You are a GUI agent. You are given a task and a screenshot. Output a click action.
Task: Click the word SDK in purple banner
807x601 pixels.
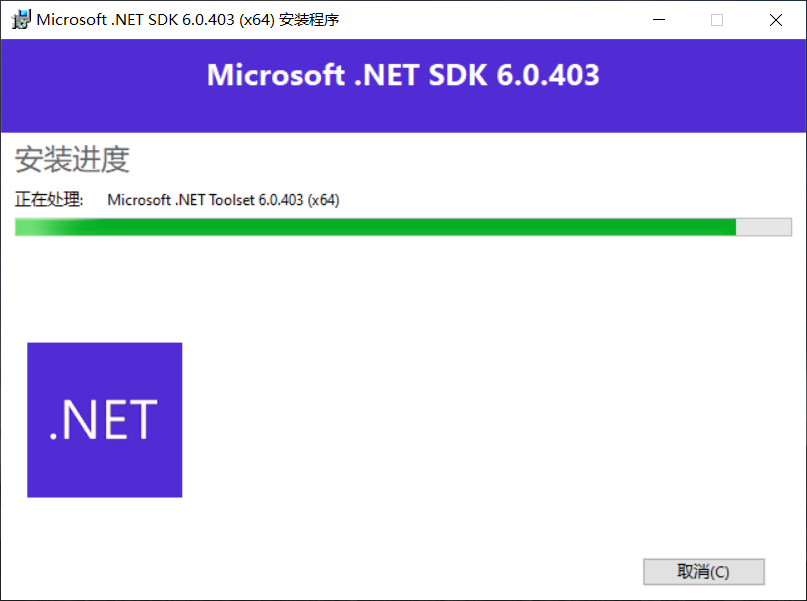coord(458,75)
